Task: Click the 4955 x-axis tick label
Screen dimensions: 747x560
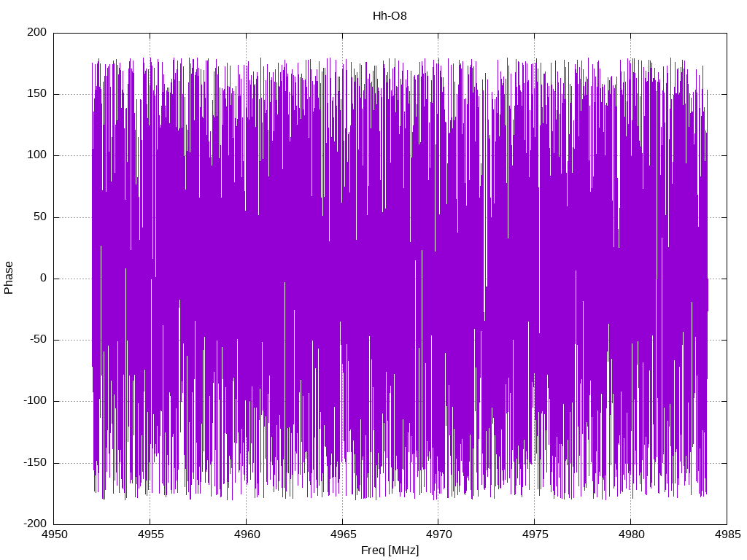Action: 150,534
